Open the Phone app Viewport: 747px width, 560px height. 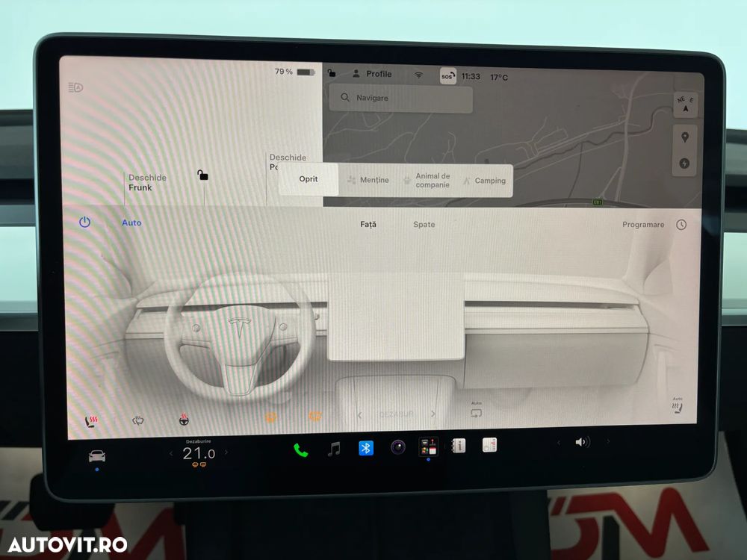(x=300, y=450)
